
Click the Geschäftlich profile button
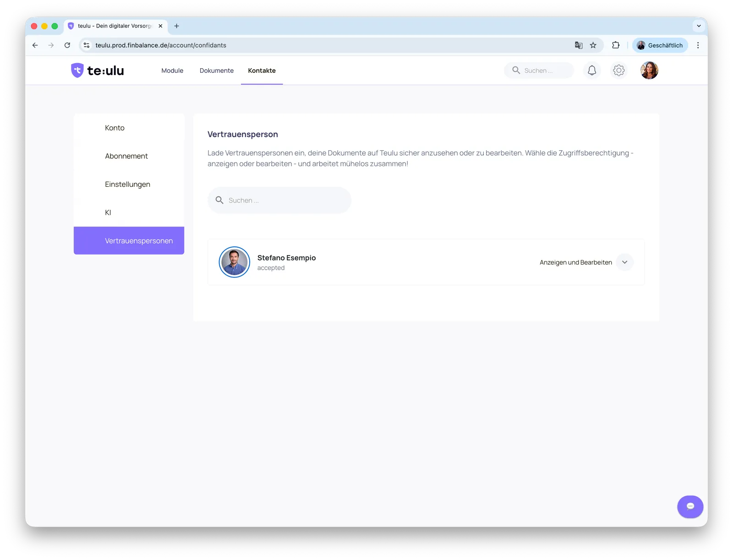660,45
